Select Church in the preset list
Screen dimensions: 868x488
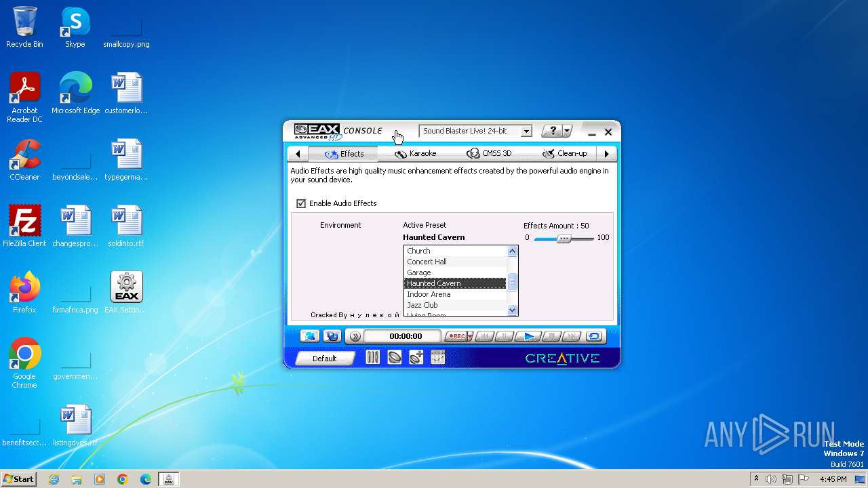[455, 251]
